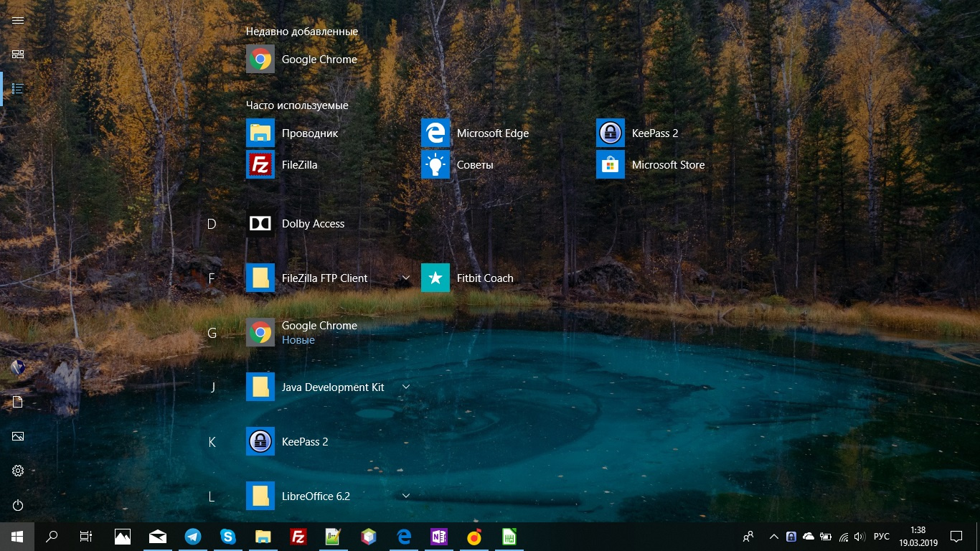Screen dimensions: 980x551
Task: Open Skype from taskbar
Action: tap(228, 537)
